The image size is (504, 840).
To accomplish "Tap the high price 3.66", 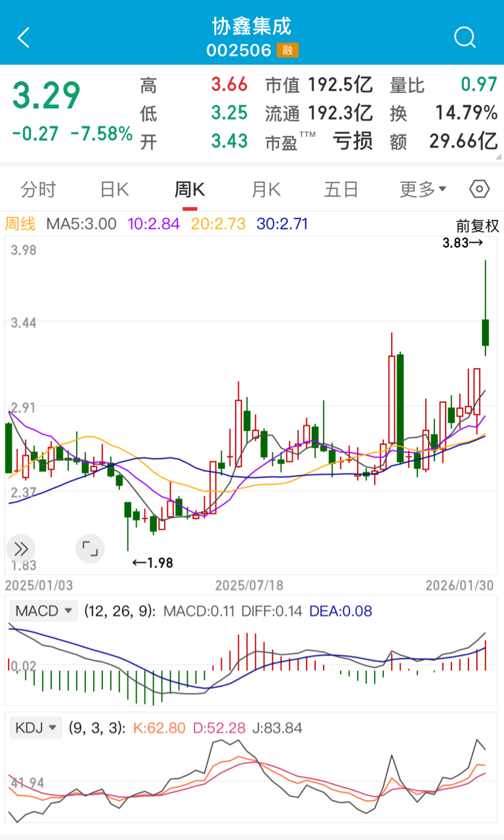I will pyautogui.click(x=229, y=85).
